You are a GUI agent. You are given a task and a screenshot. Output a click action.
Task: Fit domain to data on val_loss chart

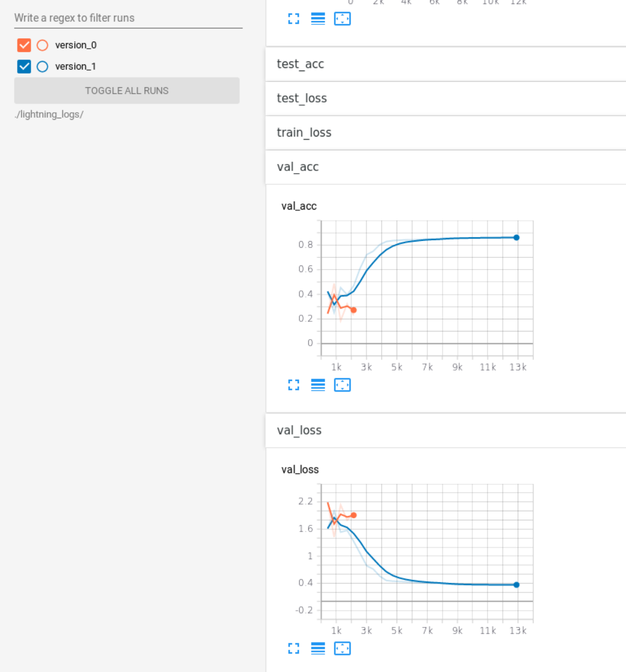[x=342, y=648]
